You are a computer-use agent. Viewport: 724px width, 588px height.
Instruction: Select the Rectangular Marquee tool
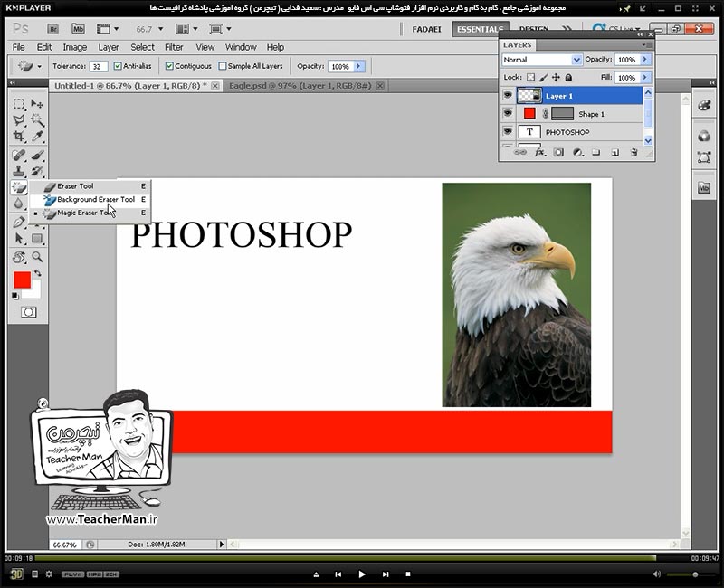[19, 104]
